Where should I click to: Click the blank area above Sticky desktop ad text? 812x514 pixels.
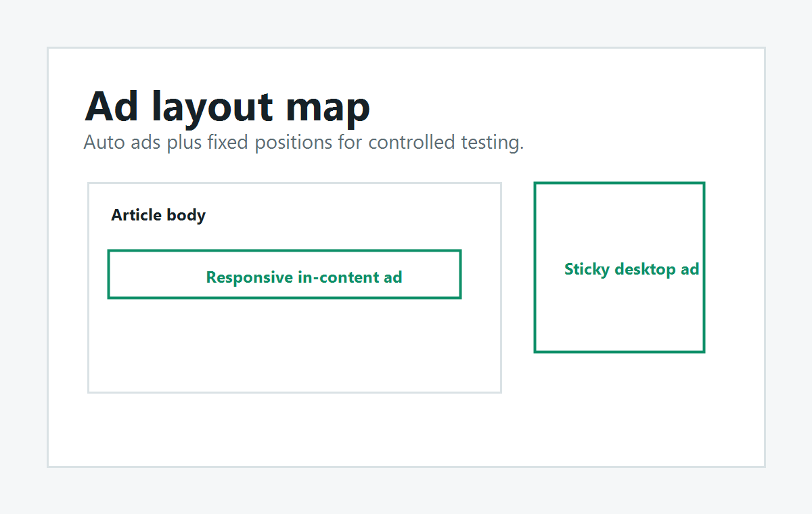click(x=619, y=222)
